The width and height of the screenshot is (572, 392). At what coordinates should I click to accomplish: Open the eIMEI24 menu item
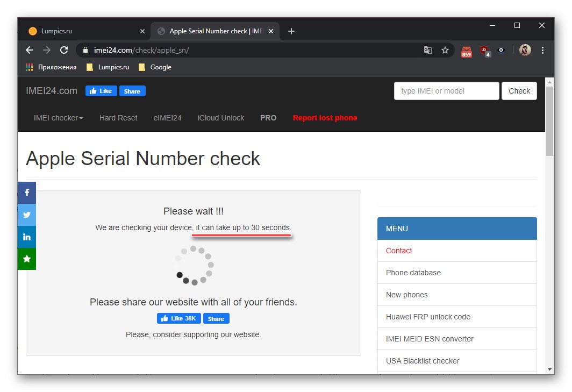point(167,118)
